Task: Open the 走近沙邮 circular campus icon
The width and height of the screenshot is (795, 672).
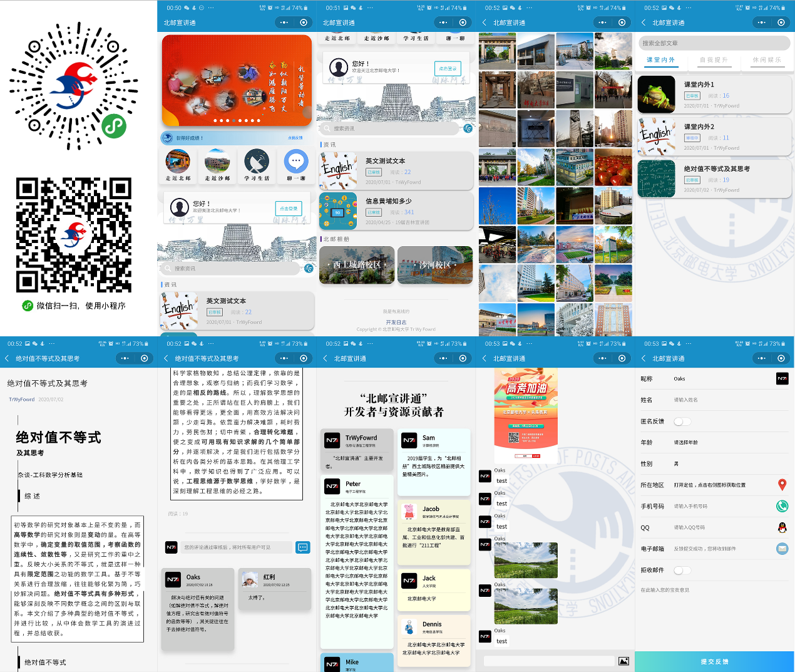Action: (x=217, y=162)
